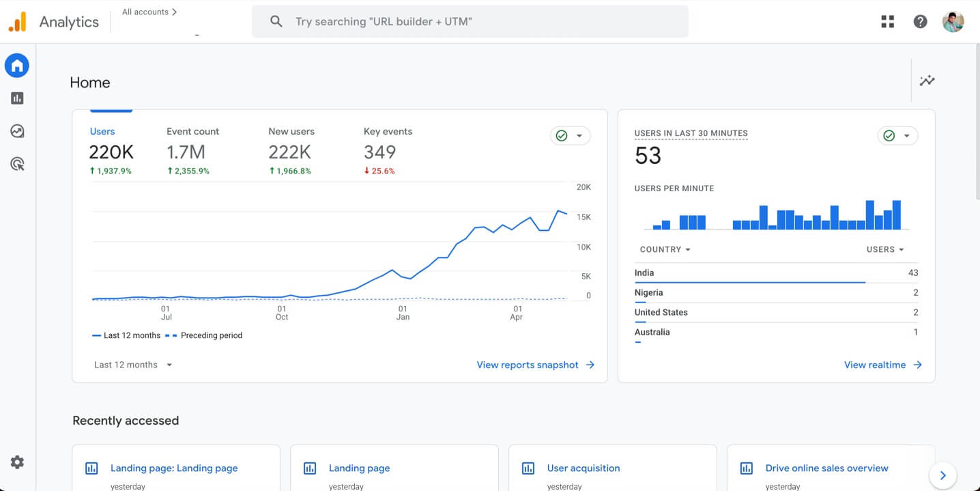Click the user profile avatar
This screenshot has width=980, height=491.
[x=953, y=22]
